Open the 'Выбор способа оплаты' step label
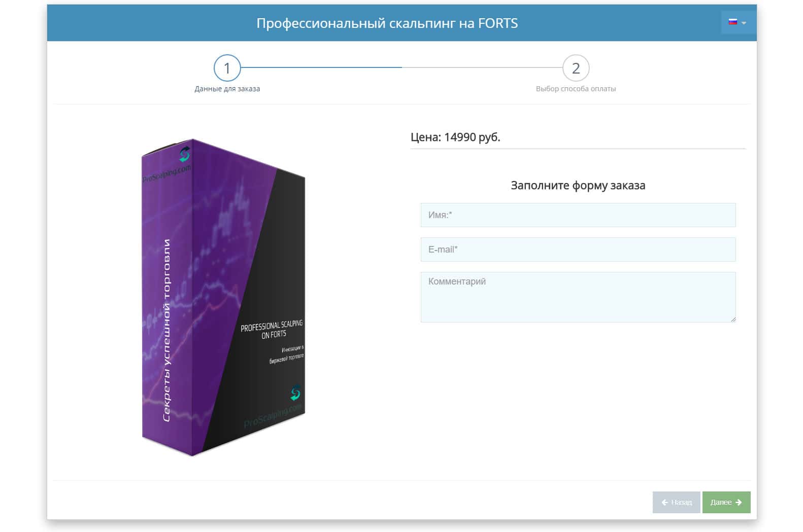The width and height of the screenshot is (803, 532). [576, 89]
